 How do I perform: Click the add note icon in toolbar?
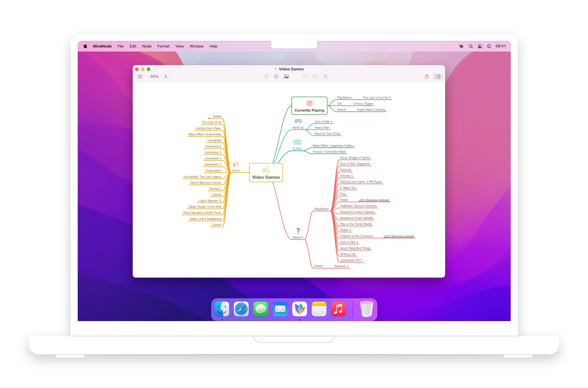tap(315, 76)
